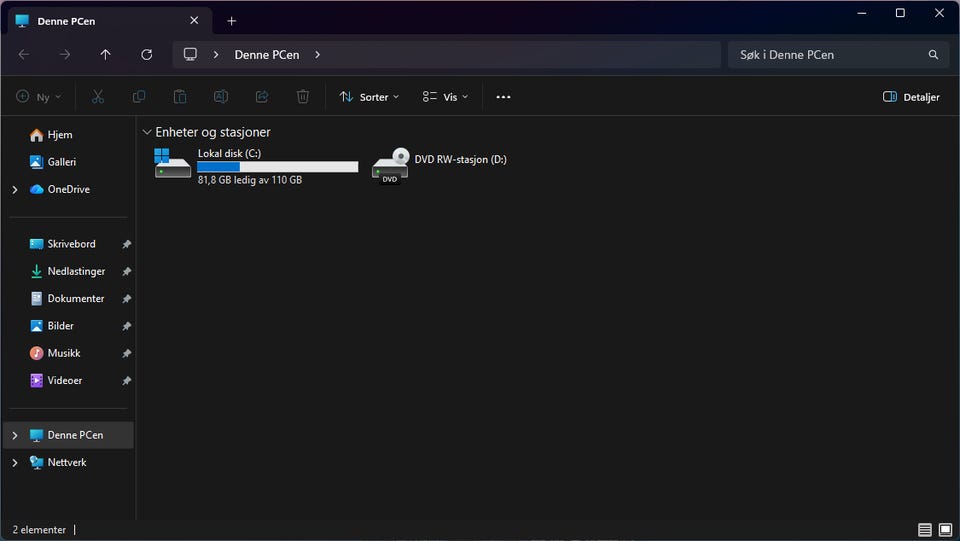Click the Lokal disk (C:) usage bar
Screen dimensions: 960x541
coord(277,166)
